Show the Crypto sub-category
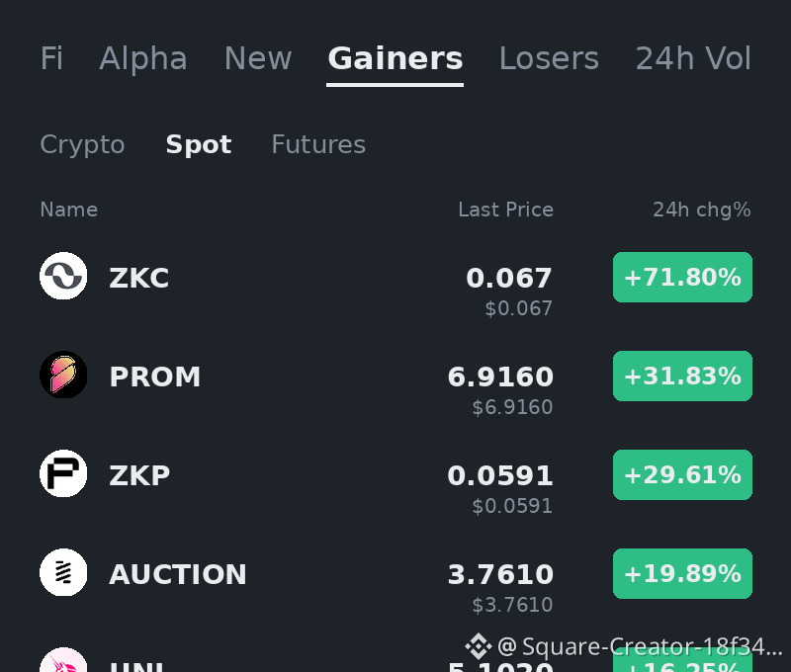 (x=82, y=144)
